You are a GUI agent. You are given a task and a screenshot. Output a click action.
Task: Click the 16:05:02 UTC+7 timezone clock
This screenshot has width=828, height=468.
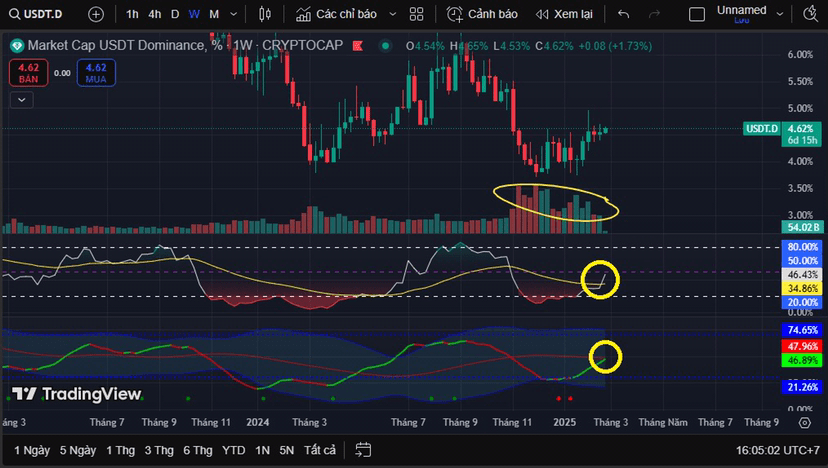tap(777, 450)
